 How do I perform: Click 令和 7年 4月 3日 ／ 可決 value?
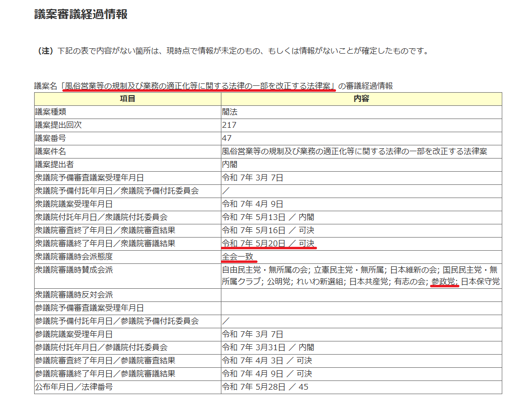click(267, 361)
